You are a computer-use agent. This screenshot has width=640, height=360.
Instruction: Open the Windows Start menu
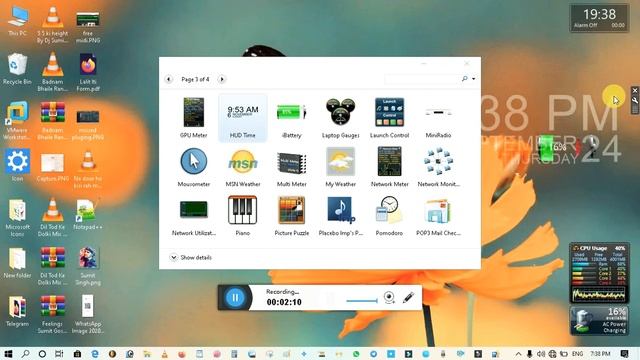[8, 354]
